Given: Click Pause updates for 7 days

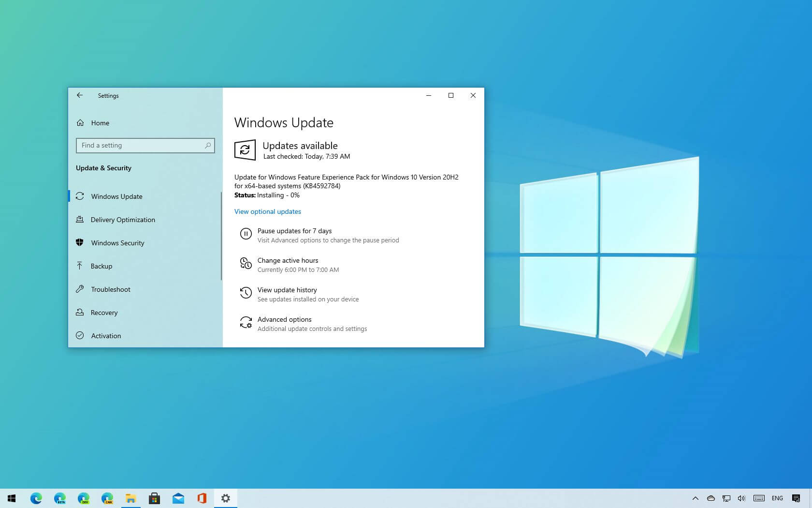Looking at the screenshot, I should coord(294,231).
